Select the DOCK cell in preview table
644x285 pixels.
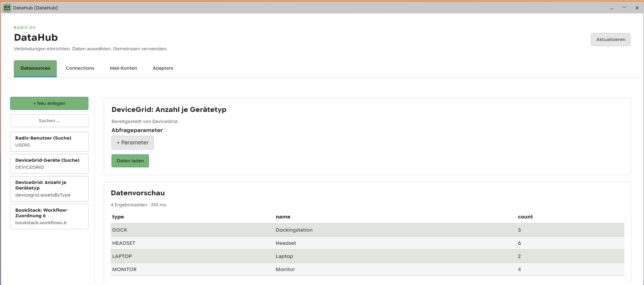click(x=120, y=230)
